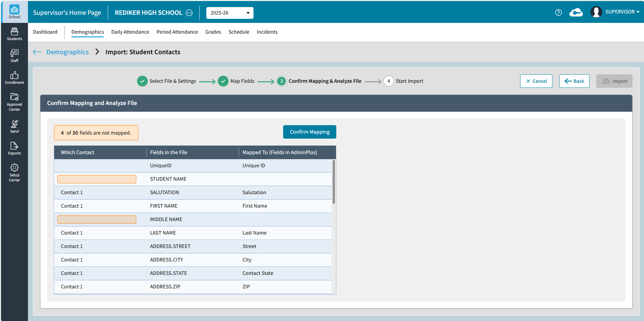Click the Which Contact column header
This screenshot has height=321, width=644.
click(77, 152)
